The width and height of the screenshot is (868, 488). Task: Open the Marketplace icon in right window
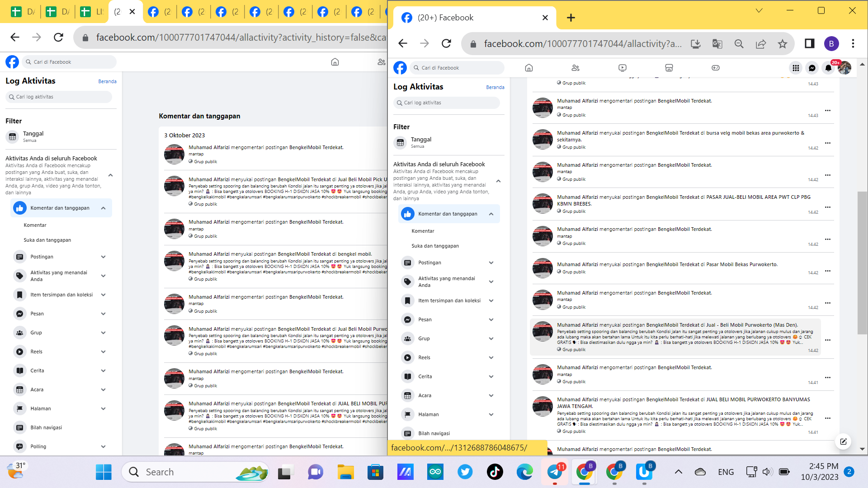point(669,68)
